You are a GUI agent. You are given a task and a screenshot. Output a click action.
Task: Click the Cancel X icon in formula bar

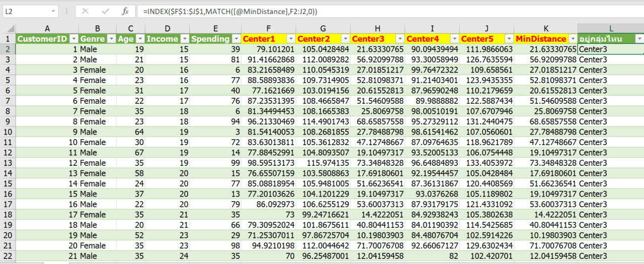[85, 11]
